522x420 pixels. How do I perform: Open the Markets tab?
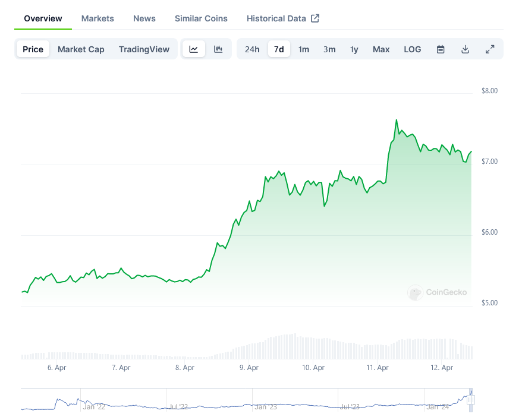[x=98, y=18]
